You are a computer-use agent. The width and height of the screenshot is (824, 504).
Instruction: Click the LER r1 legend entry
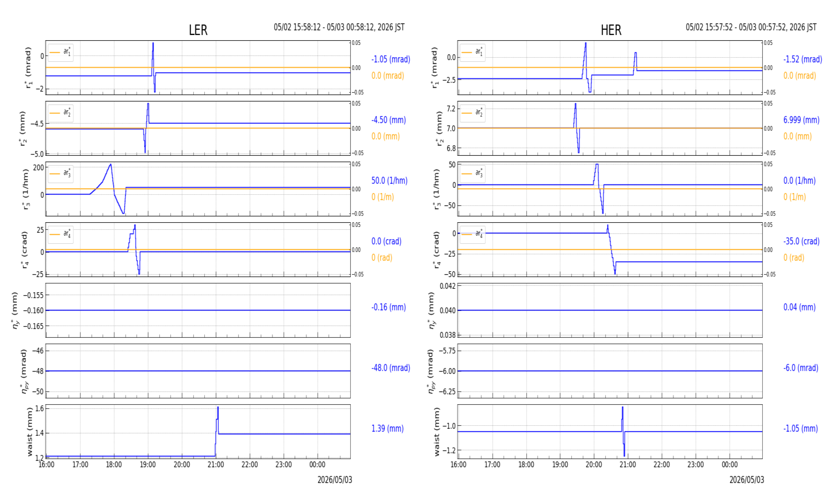click(61, 52)
